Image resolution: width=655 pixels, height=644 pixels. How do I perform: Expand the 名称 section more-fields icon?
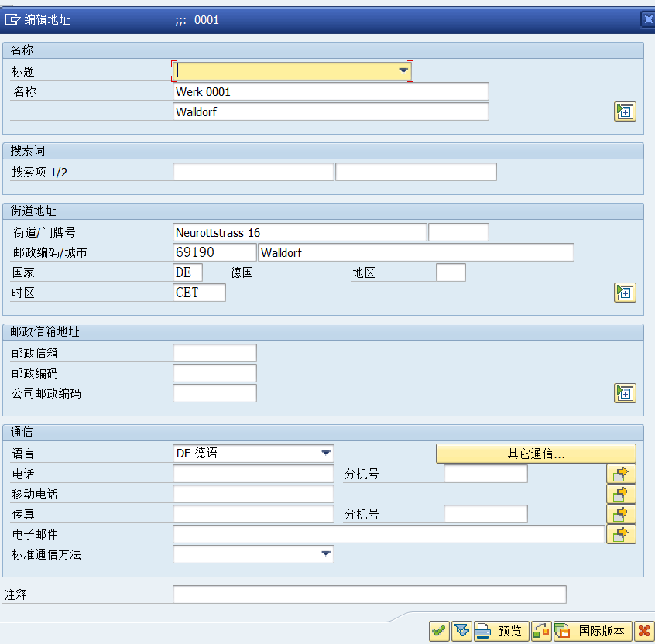(625, 111)
